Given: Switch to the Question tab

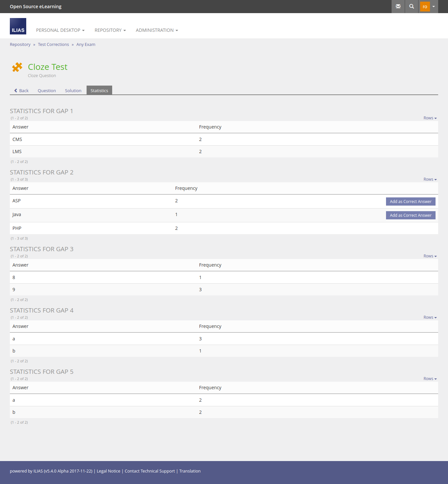Looking at the screenshot, I should click(x=47, y=91).
